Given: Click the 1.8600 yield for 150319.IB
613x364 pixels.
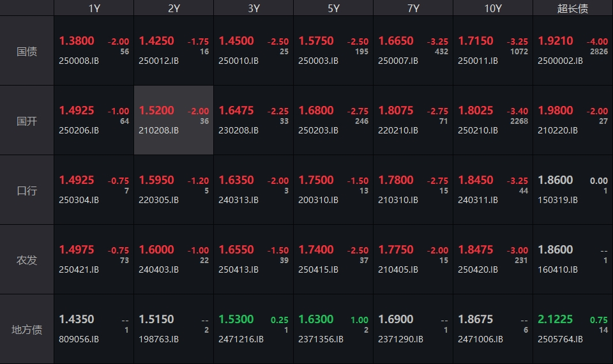Looking at the screenshot, I should pos(556,180).
